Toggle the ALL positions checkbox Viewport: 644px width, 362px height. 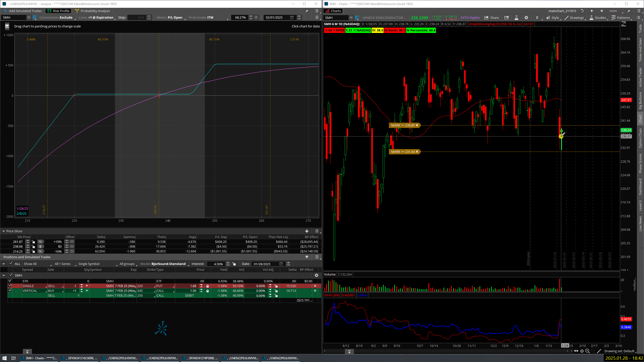[x=10, y=264]
